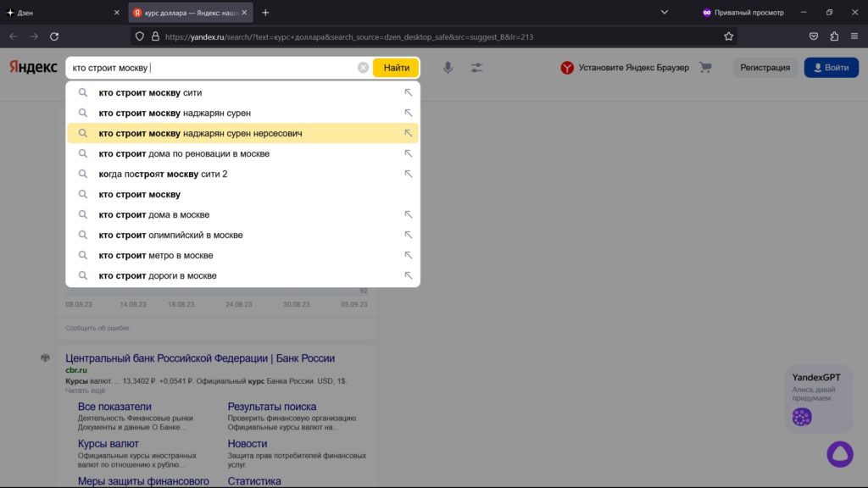Fill query arrow for 'кто строит дома в москве'

(x=408, y=214)
